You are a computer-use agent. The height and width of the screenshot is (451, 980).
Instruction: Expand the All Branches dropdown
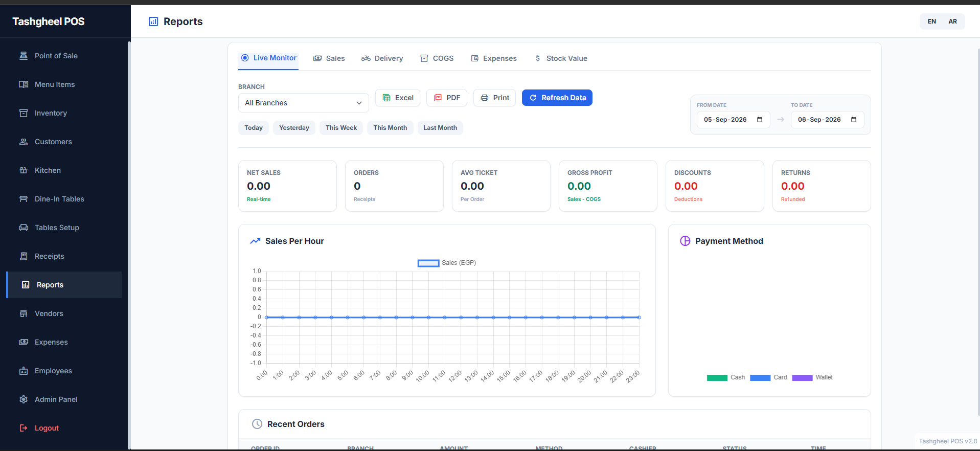(x=304, y=103)
